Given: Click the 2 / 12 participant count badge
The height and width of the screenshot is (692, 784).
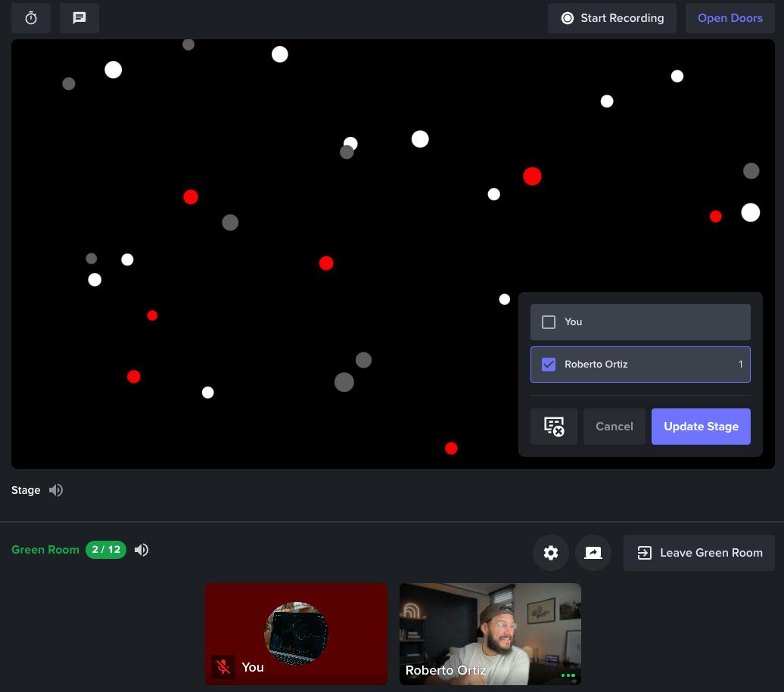Looking at the screenshot, I should tap(106, 550).
